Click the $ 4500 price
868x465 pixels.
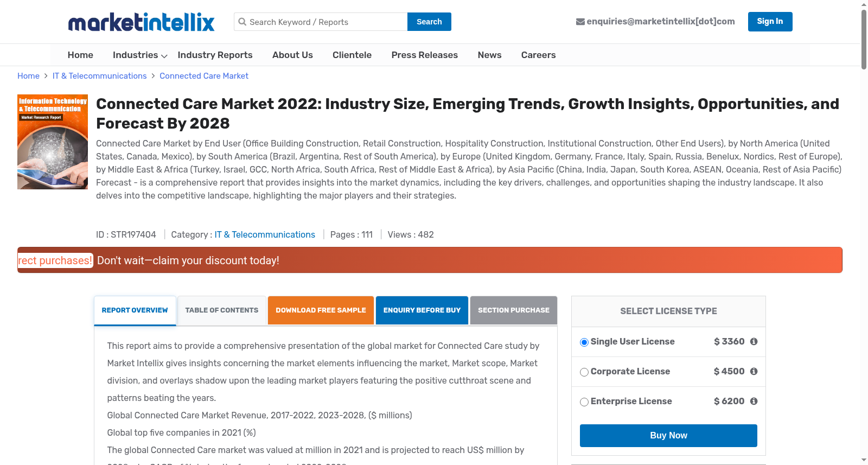pos(729,371)
